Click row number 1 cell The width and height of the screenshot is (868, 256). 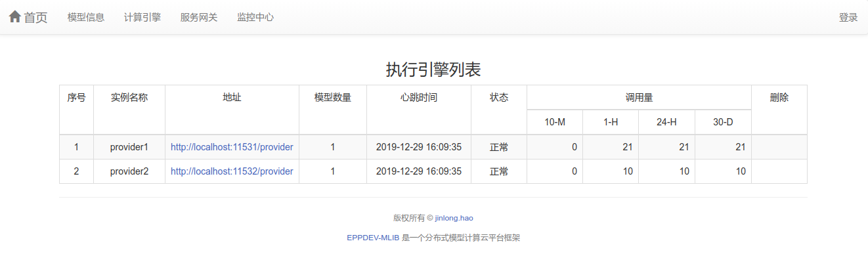point(76,147)
